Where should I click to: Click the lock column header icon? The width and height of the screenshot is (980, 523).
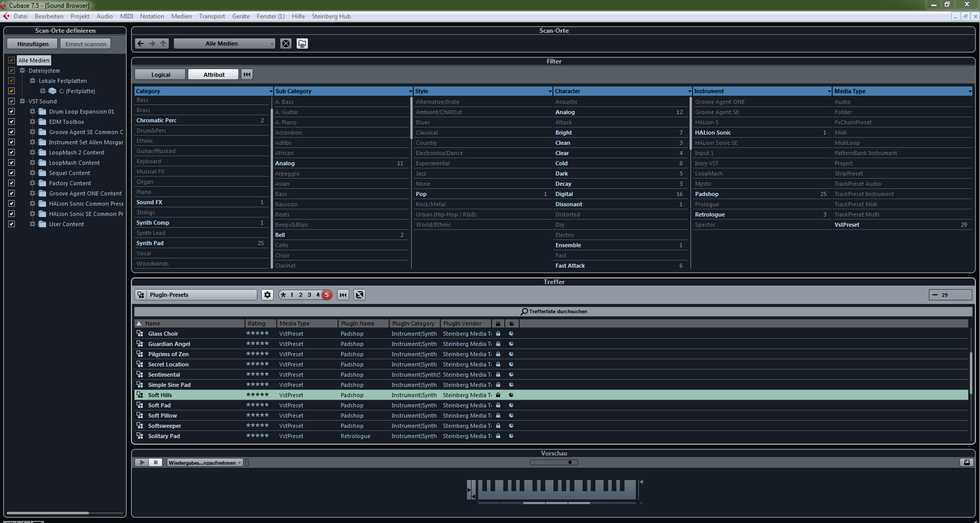click(x=498, y=323)
